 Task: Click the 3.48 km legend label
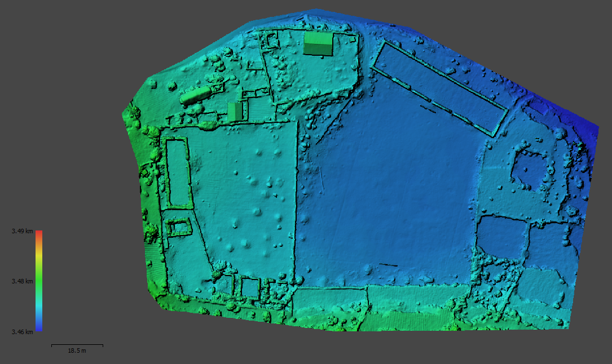(x=22, y=281)
